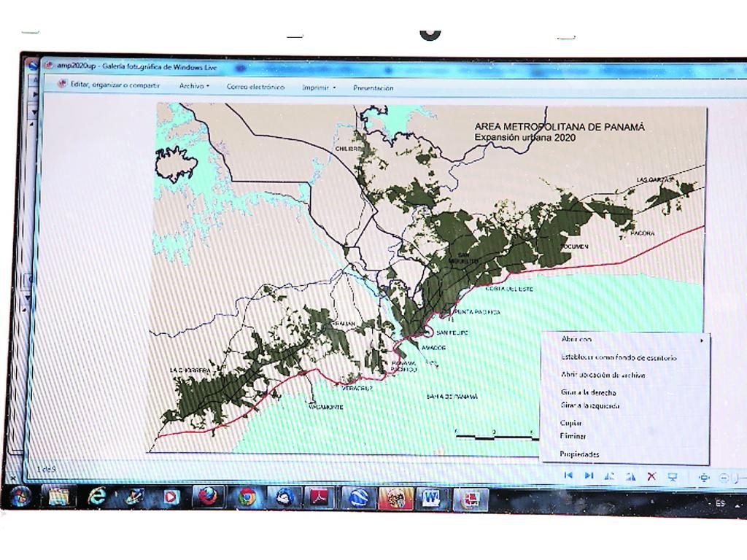Click 'Editar, organizar o compartir' button

109,85
